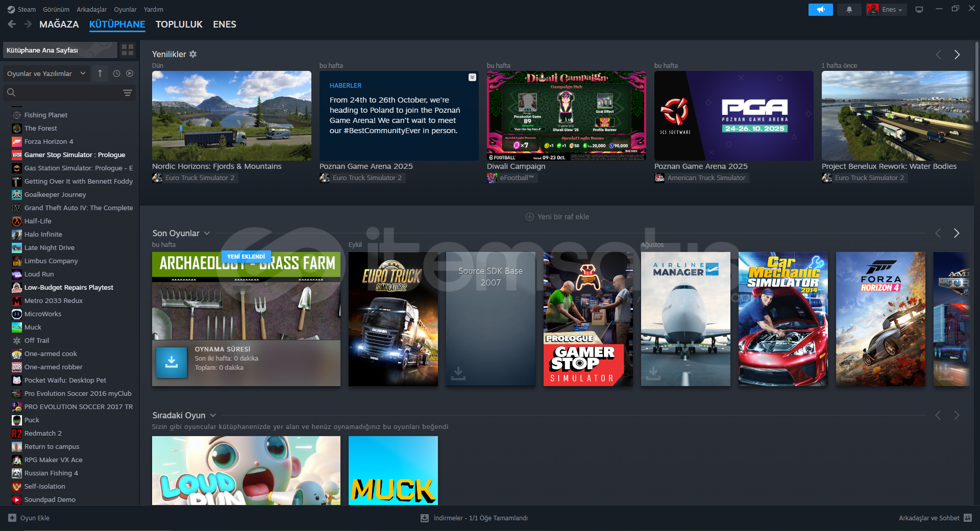The height and width of the screenshot is (531, 980).
Task: Select The Forest in the game list
Action: (x=41, y=128)
